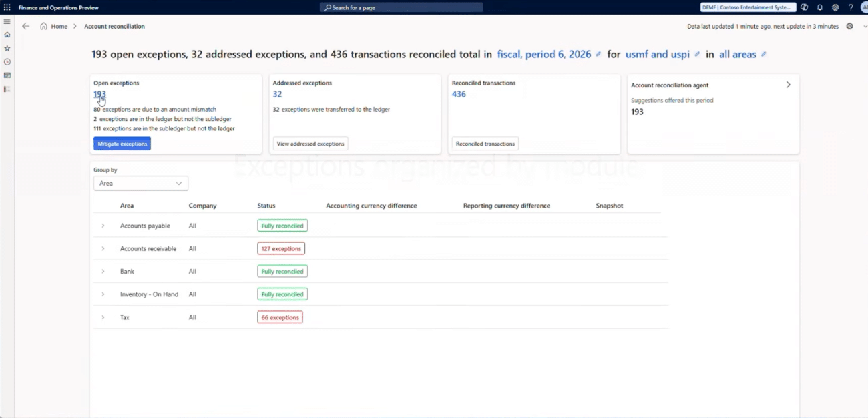Screen dimensions: 868x418
Task: Click Accounting currency difference column header
Action: [x=371, y=206]
